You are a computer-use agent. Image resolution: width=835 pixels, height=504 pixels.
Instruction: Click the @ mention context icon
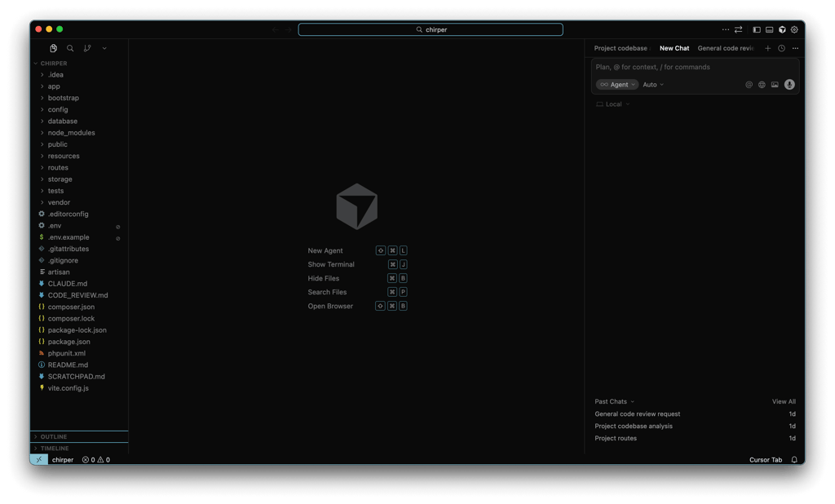point(749,85)
